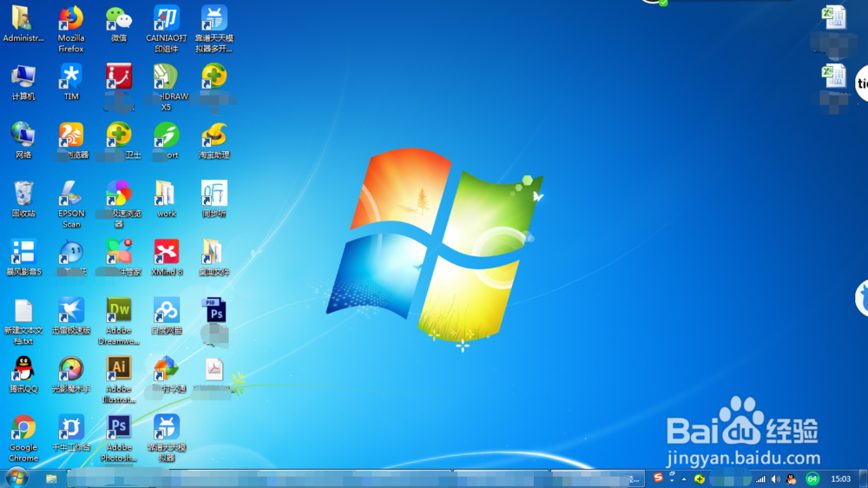868x488 pixels.
Task: Select the 计算机 Computer icon
Action: click(23, 82)
